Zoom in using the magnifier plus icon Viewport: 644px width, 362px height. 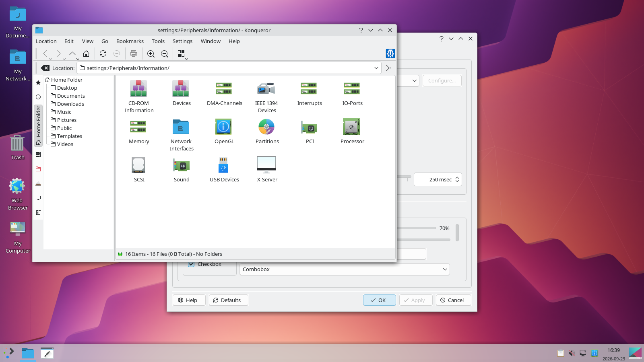click(x=151, y=53)
